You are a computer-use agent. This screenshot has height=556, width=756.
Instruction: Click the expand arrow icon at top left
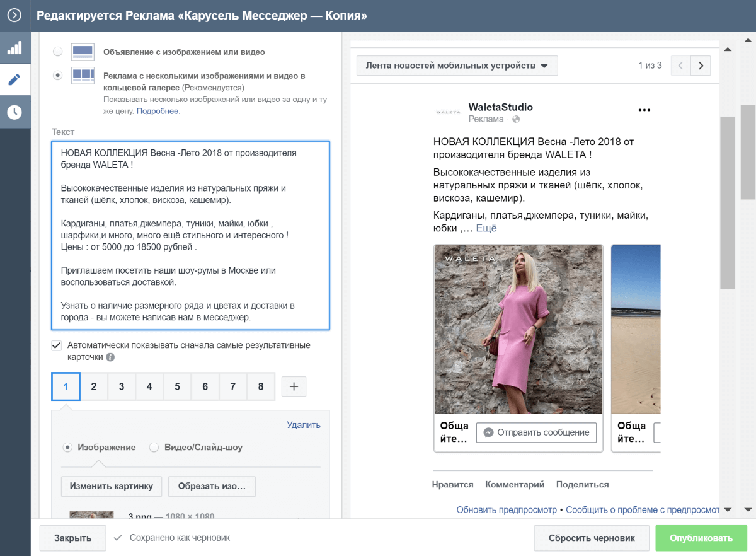coord(14,15)
